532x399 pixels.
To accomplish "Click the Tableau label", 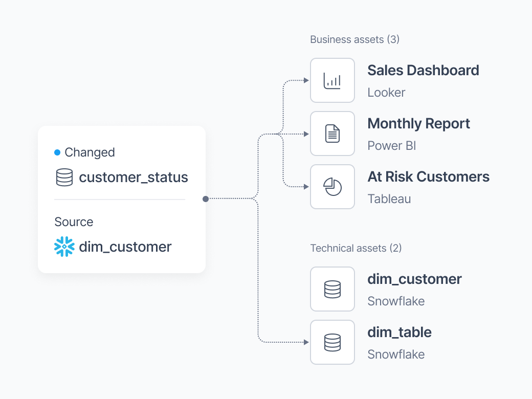I will coord(389,199).
